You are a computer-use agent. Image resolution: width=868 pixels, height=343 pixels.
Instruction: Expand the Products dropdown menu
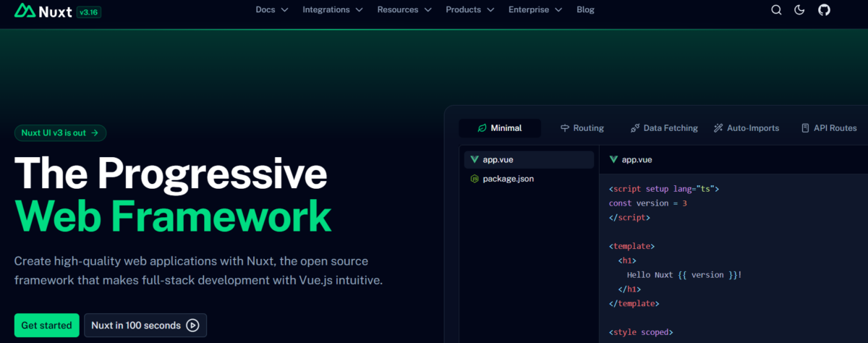(x=470, y=10)
